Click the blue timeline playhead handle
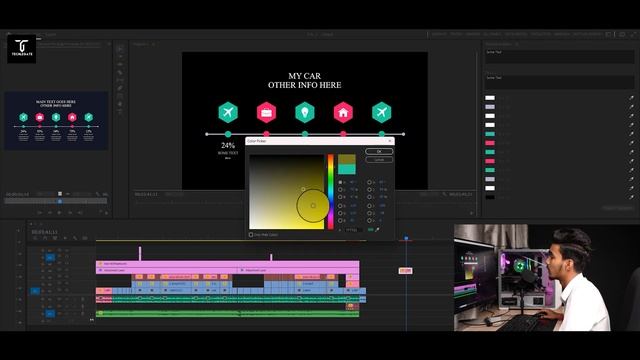Screen dimensions: 640x360 coord(406,238)
